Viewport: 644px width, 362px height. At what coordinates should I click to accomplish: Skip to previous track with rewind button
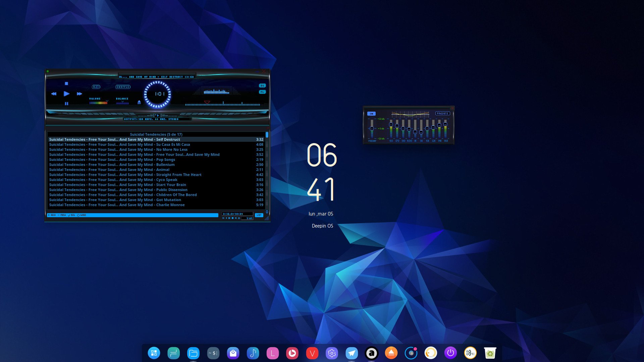pos(54,94)
